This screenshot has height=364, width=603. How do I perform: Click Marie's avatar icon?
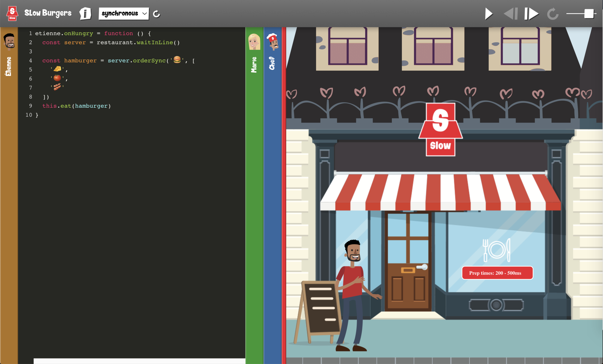pos(254,42)
